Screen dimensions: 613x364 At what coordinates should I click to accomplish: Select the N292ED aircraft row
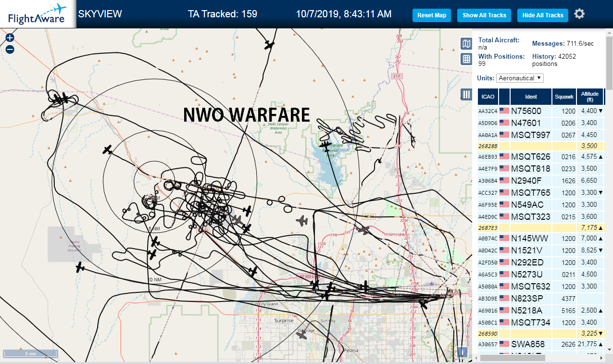pyautogui.click(x=541, y=262)
